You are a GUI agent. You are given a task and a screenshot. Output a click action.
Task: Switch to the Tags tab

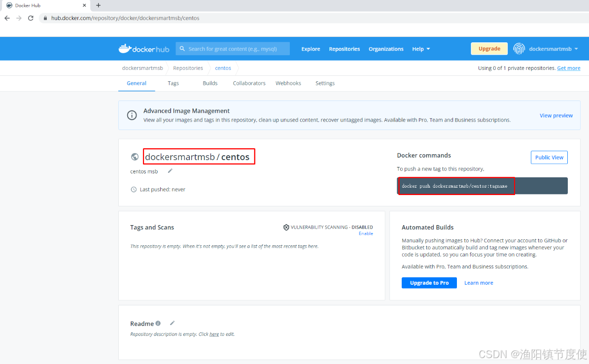[x=173, y=83]
